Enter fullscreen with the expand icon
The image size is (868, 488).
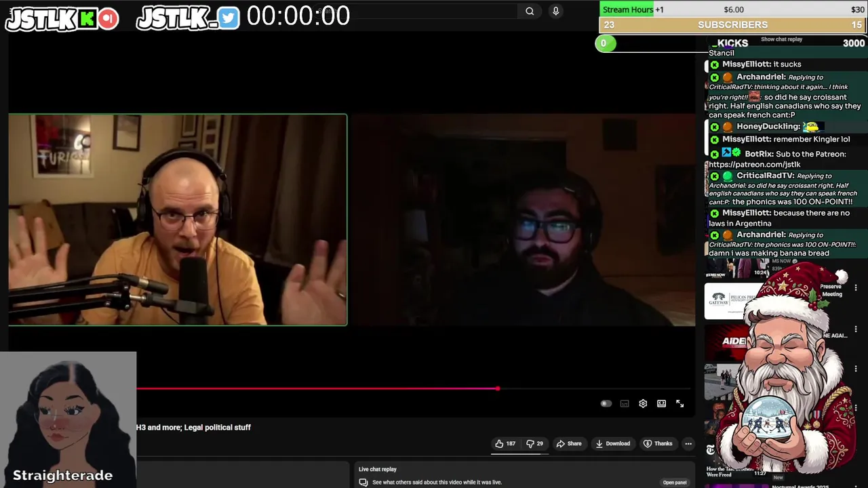coord(679,403)
